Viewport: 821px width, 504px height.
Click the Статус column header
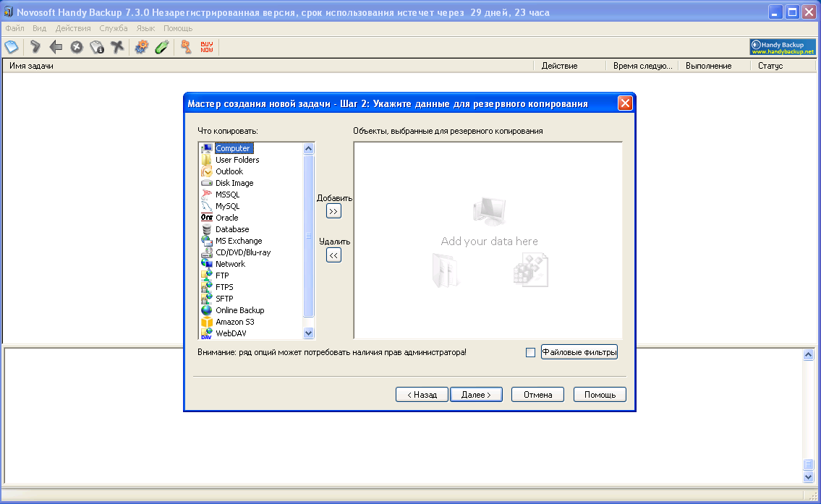783,66
